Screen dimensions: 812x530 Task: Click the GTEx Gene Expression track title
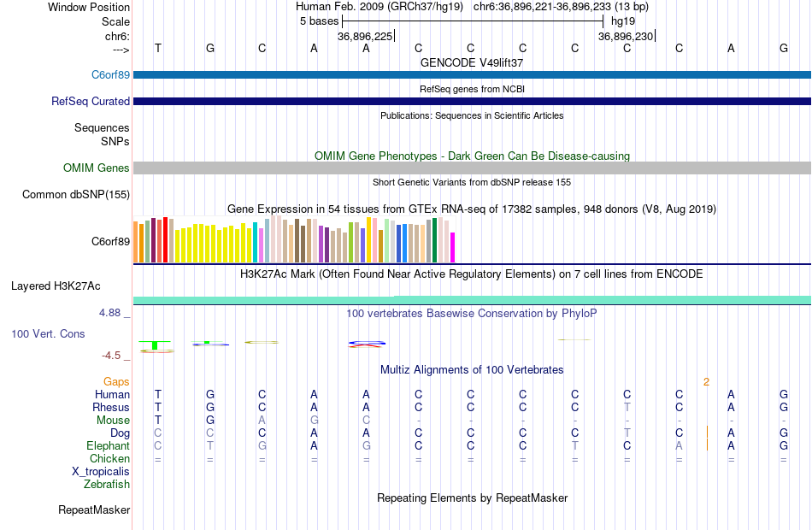pos(472,209)
